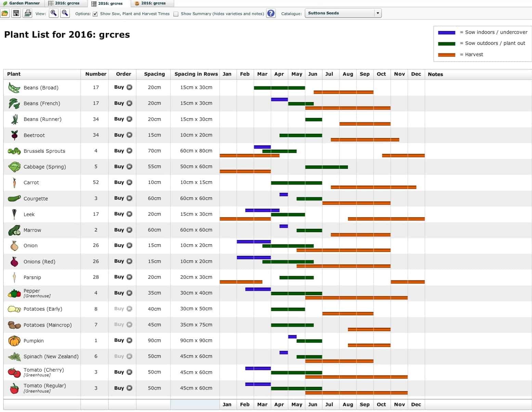Click Buy for Beans (French)
The width and height of the screenshot is (532, 412).
(123, 103)
